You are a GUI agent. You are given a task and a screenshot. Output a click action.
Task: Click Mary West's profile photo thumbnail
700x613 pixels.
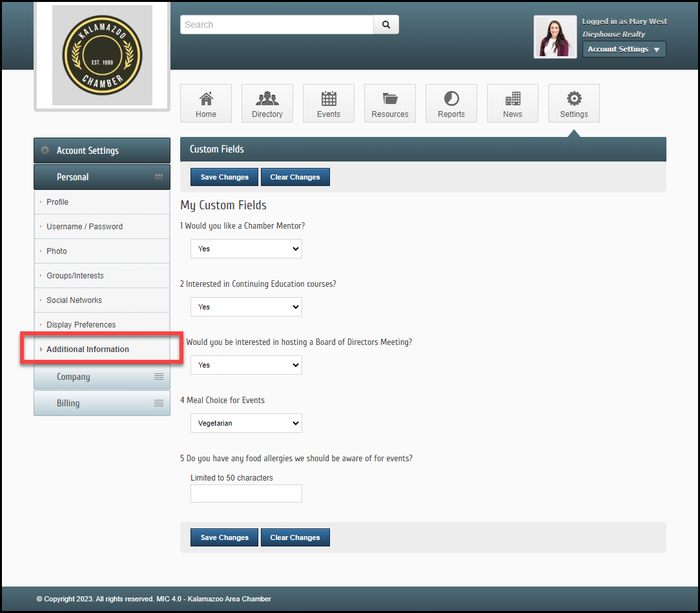tap(555, 37)
